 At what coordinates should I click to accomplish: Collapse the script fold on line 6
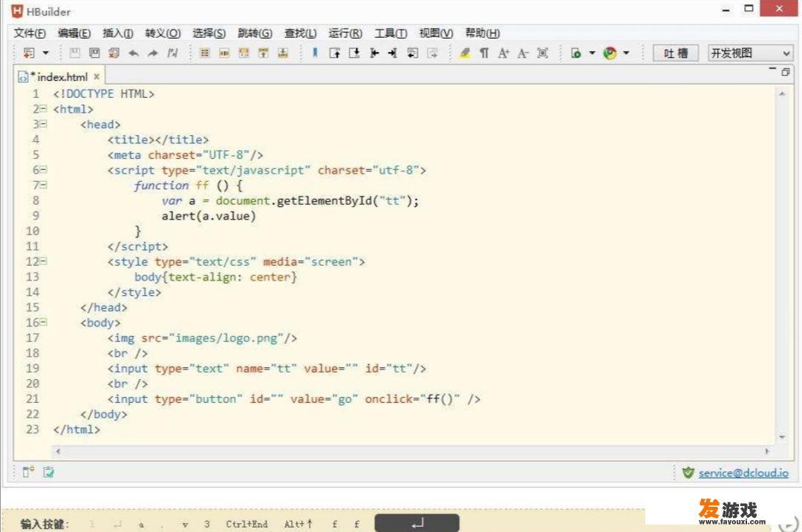[x=44, y=170]
